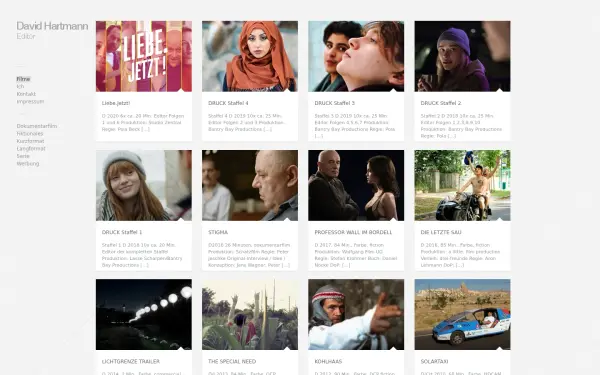600x375 pixels.
Task: Open the DRUCK Staffel 4 thumbnail image
Action: point(250,56)
